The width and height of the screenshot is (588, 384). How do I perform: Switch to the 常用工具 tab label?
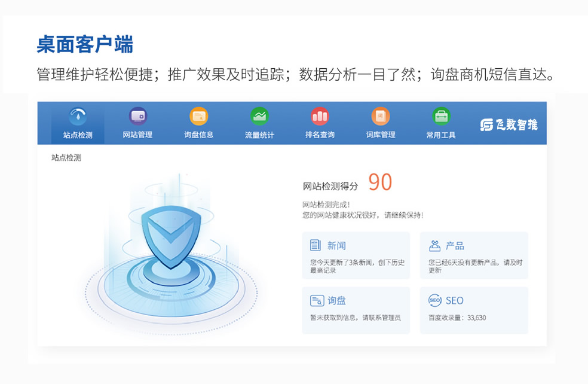(x=441, y=135)
